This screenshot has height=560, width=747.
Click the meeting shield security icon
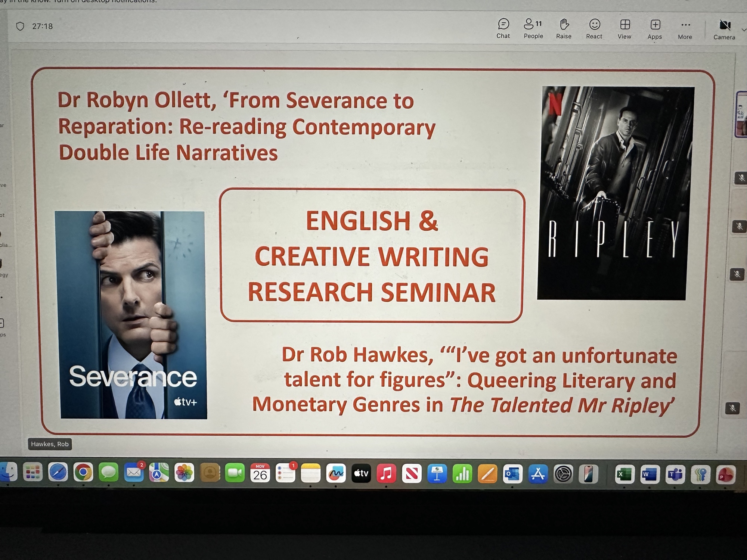click(x=20, y=26)
